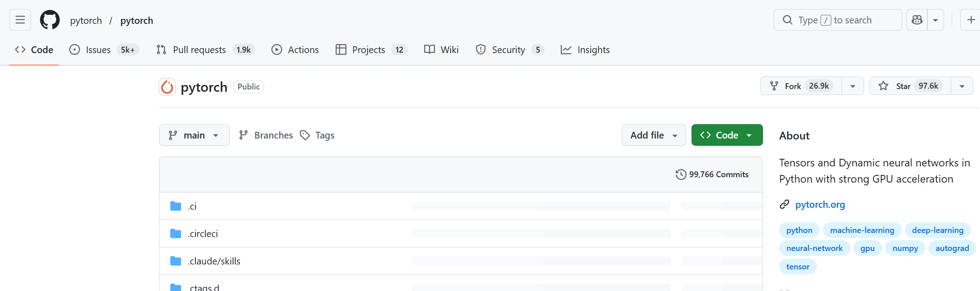Expand the main branch selector
This screenshot has width=980, height=291.
194,135
